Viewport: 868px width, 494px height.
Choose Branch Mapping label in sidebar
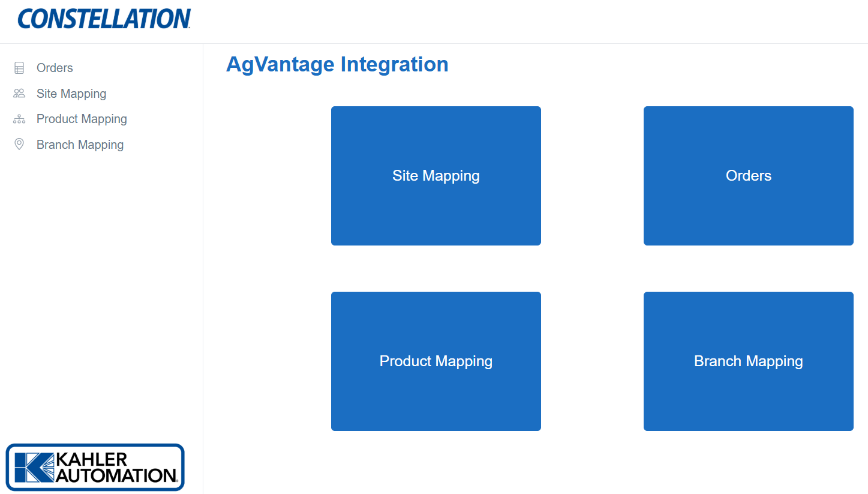click(x=80, y=145)
